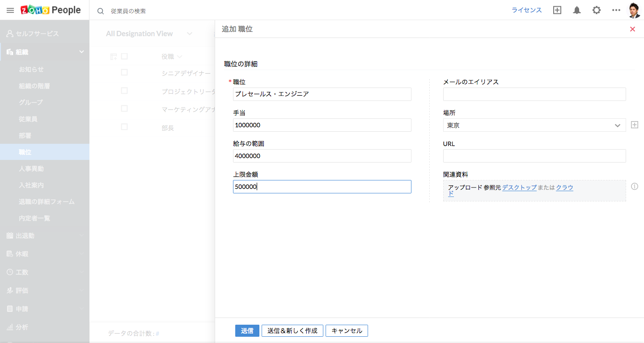
Task: Collapse the 組織 sidebar section
Action: click(x=81, y=52)
